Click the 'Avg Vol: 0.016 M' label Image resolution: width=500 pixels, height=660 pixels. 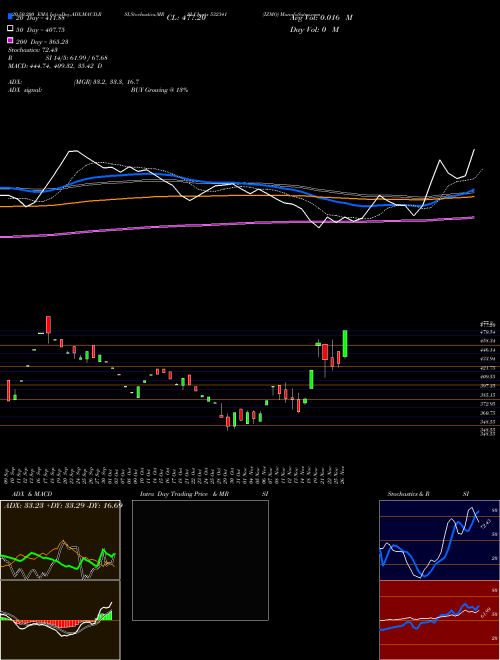(x=321, y=18)
